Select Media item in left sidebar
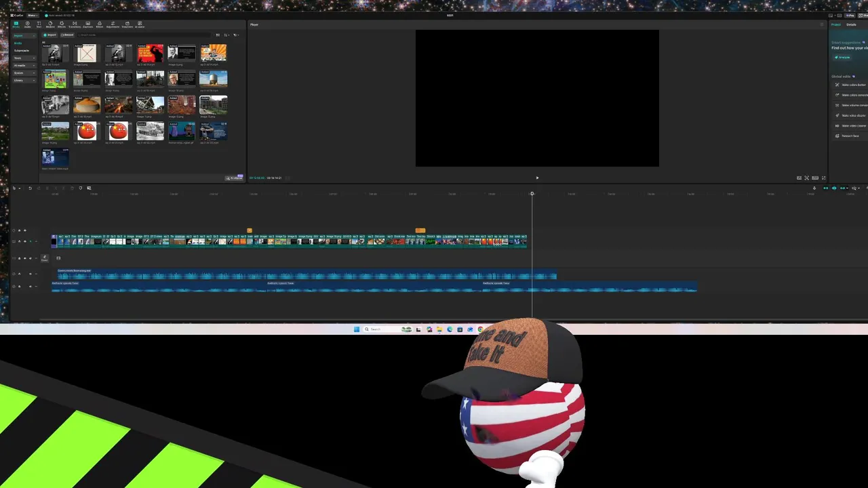Screen dimensions: 868x488 click(18, 43)
